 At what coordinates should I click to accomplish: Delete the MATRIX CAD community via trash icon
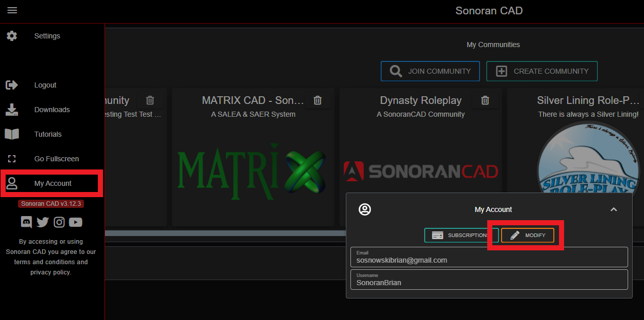(318, 100)
